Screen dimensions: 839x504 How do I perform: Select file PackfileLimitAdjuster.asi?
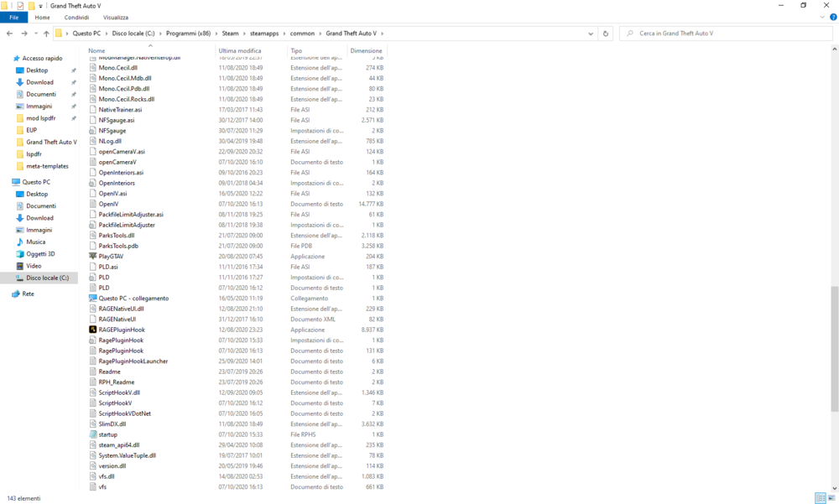pyautogui.click(x=131, y=215)
